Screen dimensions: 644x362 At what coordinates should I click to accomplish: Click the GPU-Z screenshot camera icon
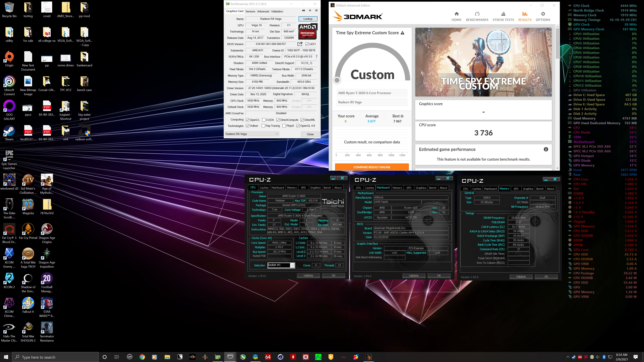click(304, 11)
